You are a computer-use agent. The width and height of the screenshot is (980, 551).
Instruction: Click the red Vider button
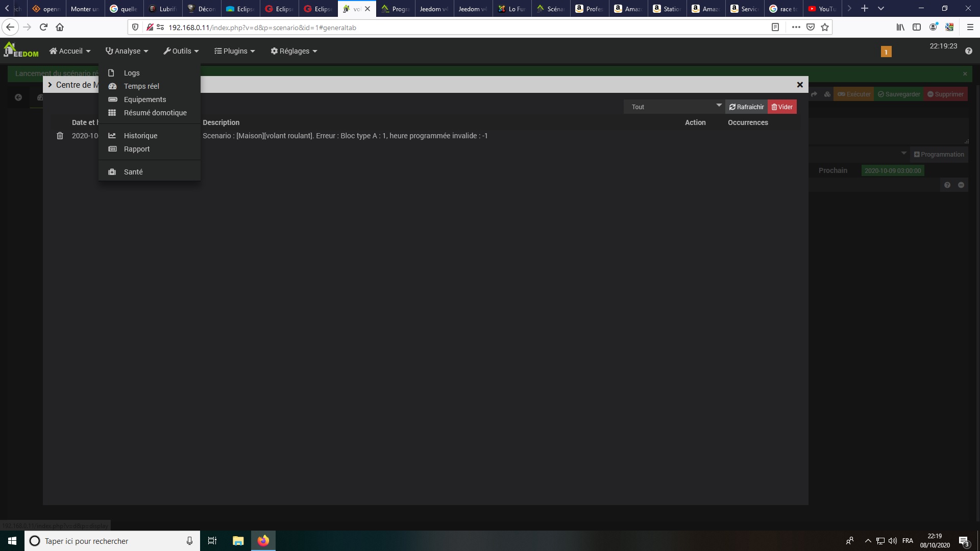coord(782,107)
